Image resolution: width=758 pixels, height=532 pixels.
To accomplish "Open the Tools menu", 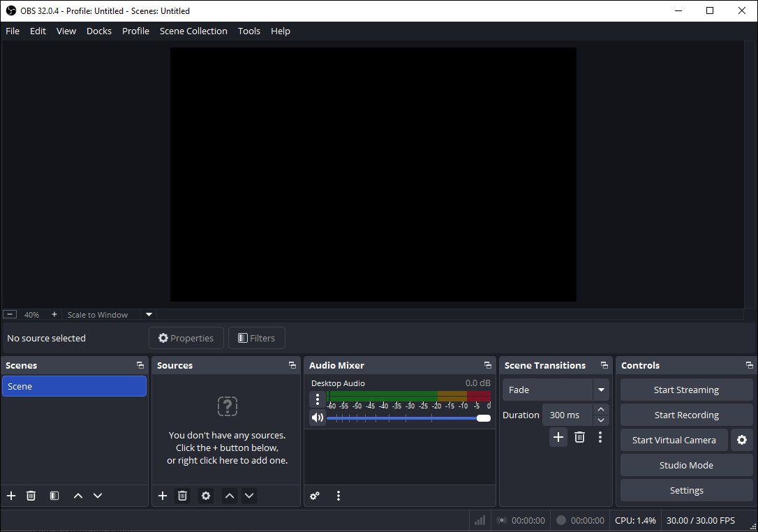I will (x=249, y=31).
